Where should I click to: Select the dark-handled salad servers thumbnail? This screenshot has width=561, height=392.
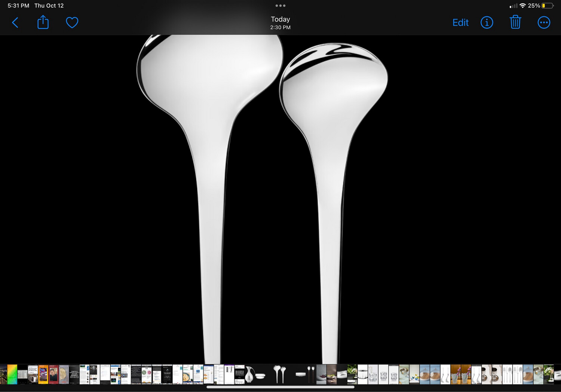click(311, 374)
